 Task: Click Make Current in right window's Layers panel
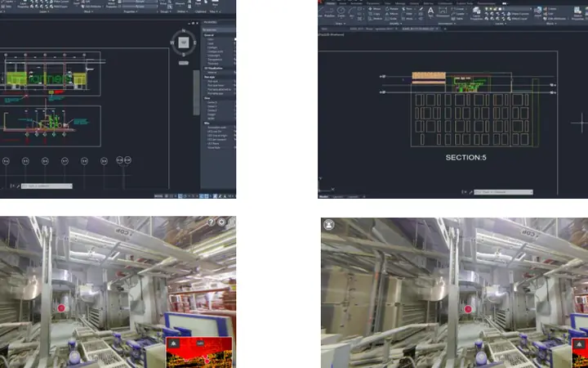pyautogui.click(x=518, y=14)
